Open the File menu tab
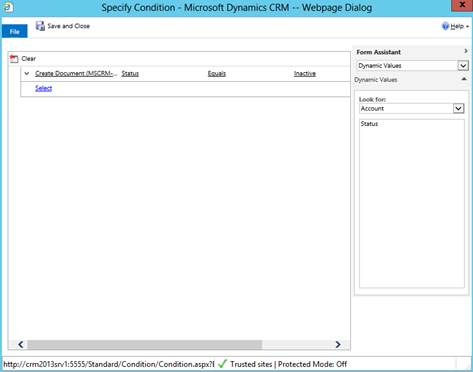This screenshot has width=473, height=372. pos(15,31)
